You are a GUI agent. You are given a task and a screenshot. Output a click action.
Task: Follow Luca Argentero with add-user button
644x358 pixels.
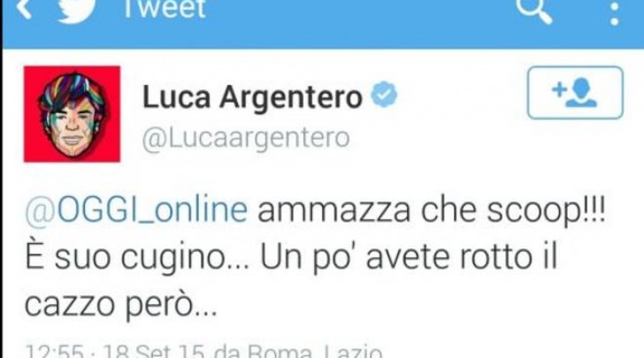pyautogui.click(x=575, y=93)
